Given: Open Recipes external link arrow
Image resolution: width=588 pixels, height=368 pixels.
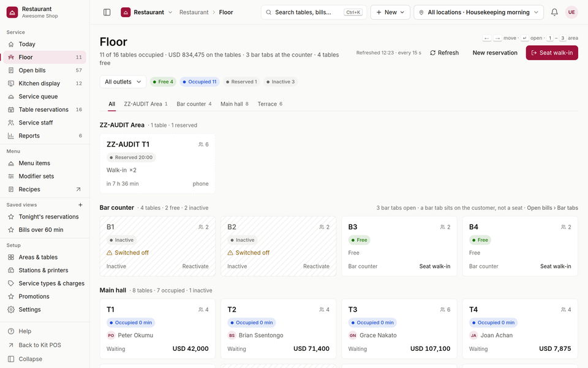Looking at the screenshot, I should pos(78,190).
